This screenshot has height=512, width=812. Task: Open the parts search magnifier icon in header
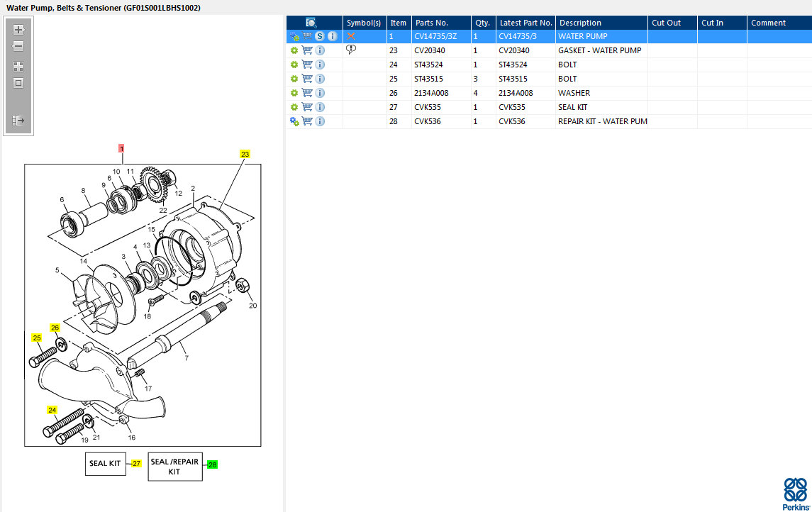pyautogui.click(x=311, y=23)
